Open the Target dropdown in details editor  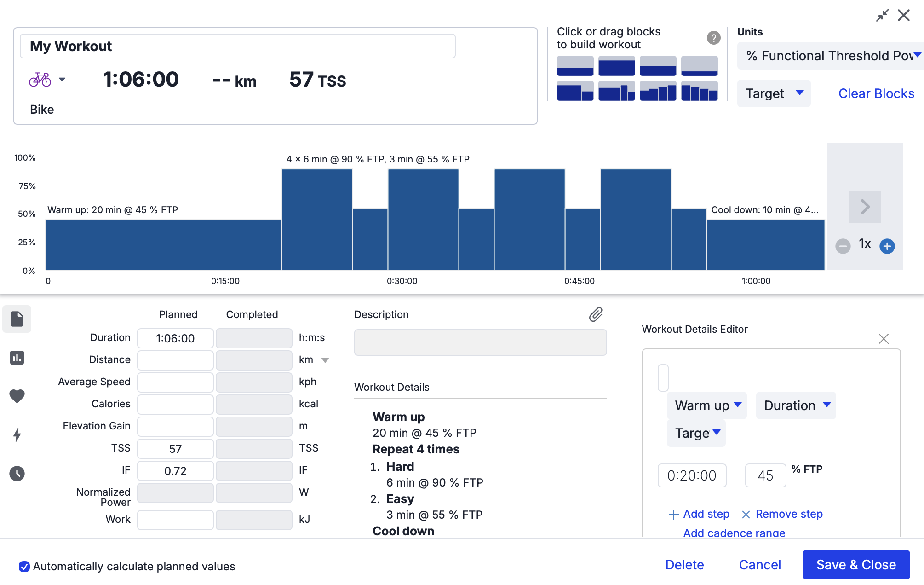696,433
